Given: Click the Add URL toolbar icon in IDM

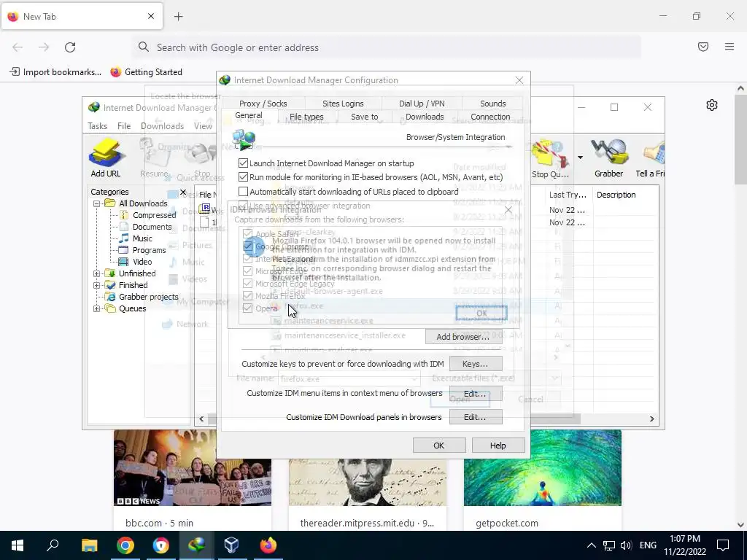Looking at the screenshot, I should click(x=106, y=158).
